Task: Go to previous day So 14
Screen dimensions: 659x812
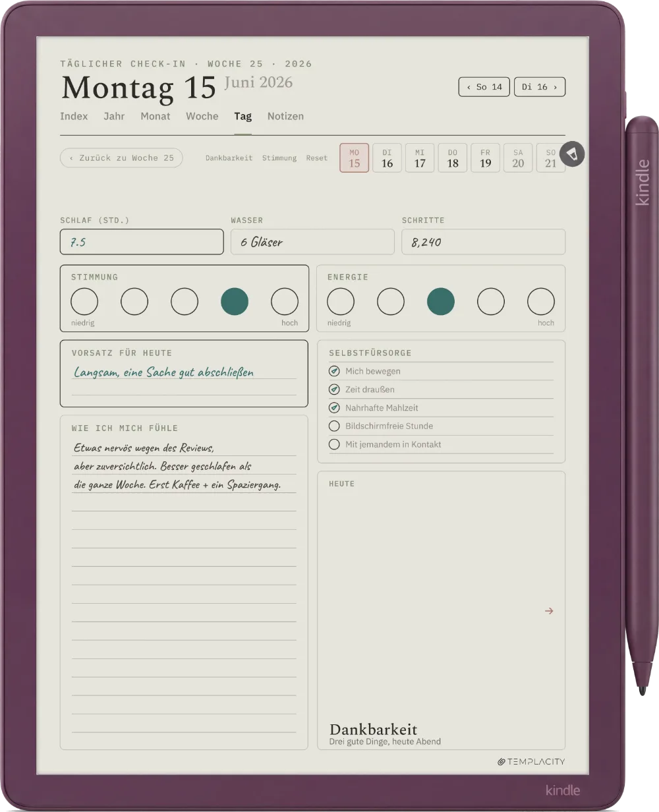Action: pyautogui.click(x=484, y=87)
